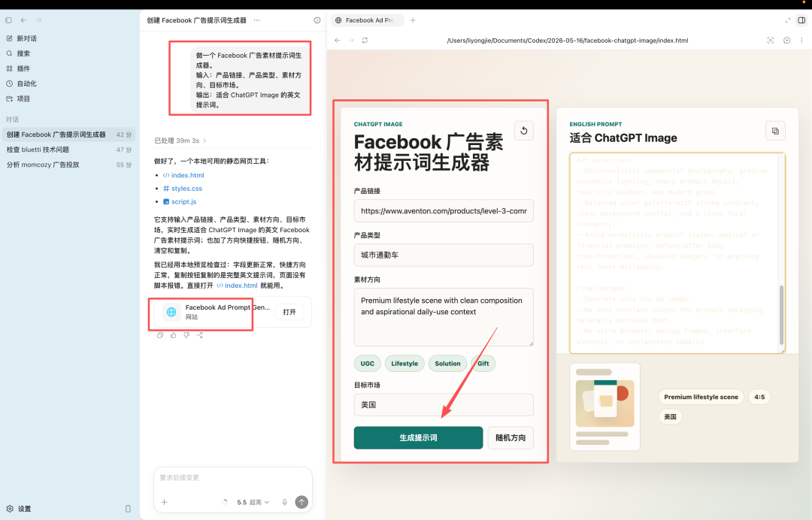Click the 素材方向 textarea
812x520 pixels.
[x=444, y=317]
